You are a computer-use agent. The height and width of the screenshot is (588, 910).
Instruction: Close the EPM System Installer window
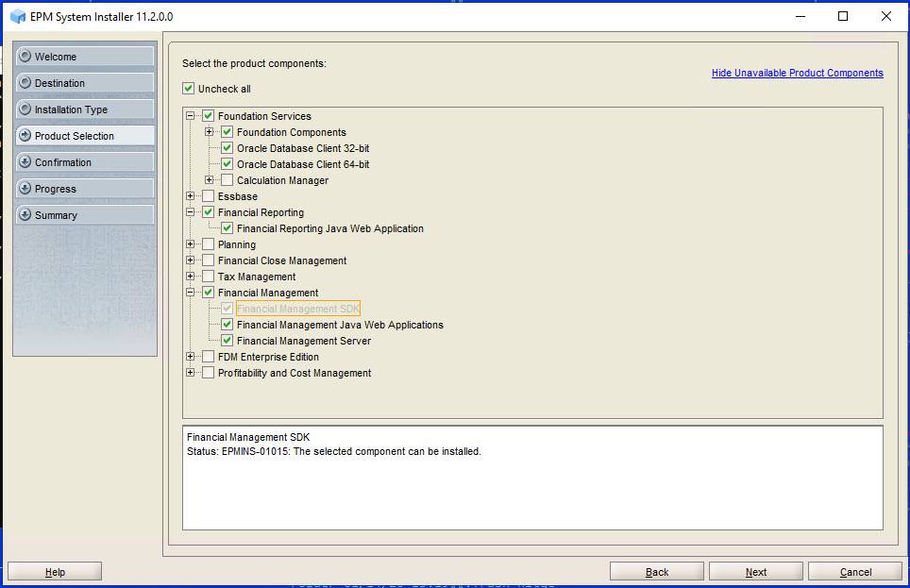(886, 16)
